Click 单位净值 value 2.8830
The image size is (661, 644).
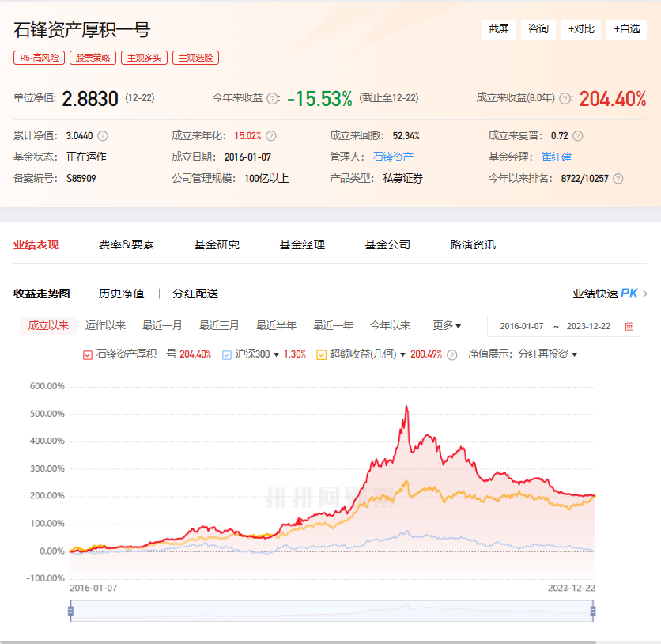pos(90,99)
